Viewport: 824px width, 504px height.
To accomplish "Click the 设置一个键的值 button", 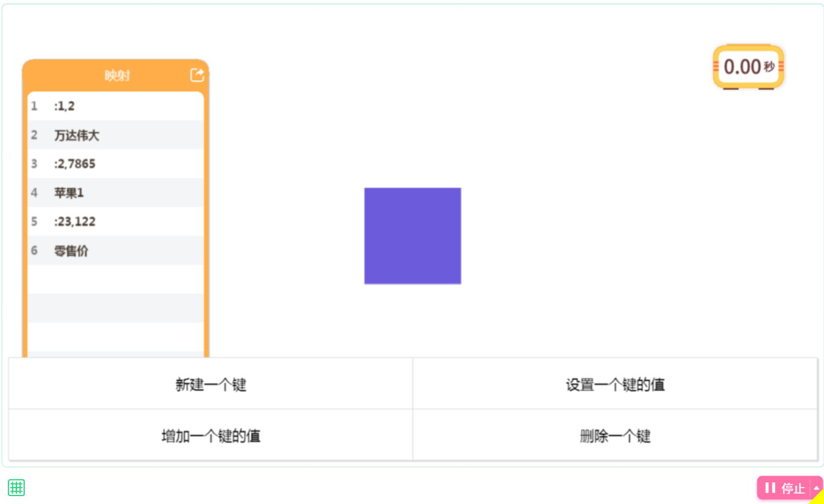I will (616, 384).
